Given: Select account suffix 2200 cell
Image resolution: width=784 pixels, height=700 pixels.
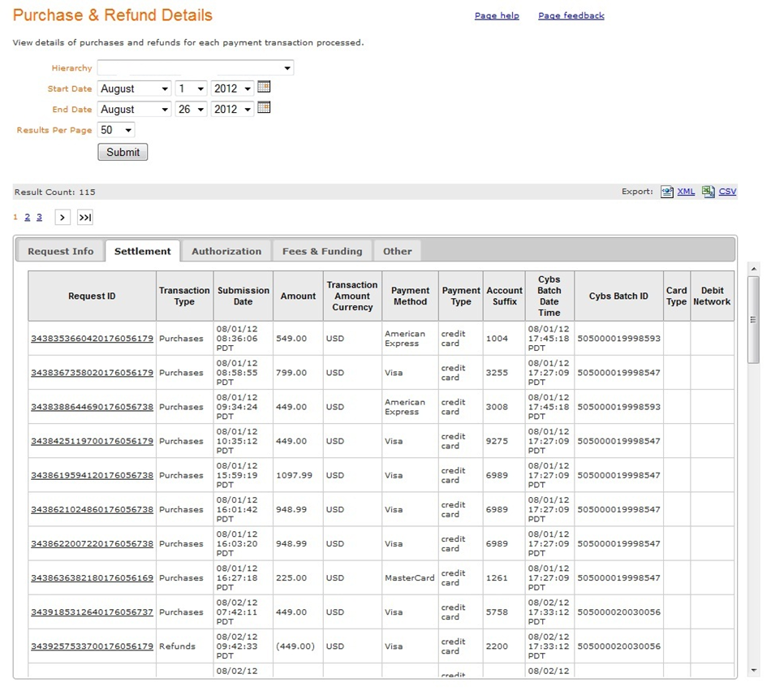Looking at the screenshot, I should tap(505, 646).
